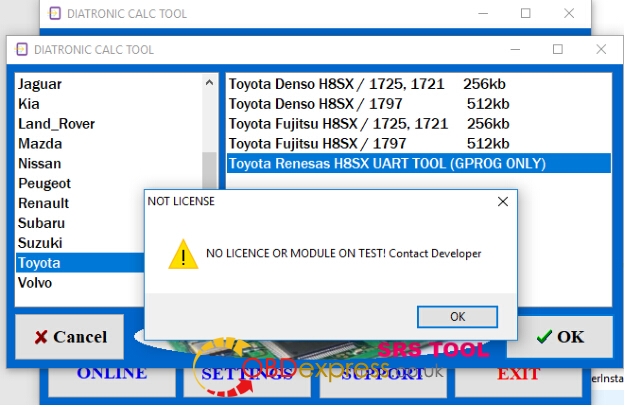Click the yellow warning icon
The width and height of the screenshot is (632, 407).
(x=182, y=254)
